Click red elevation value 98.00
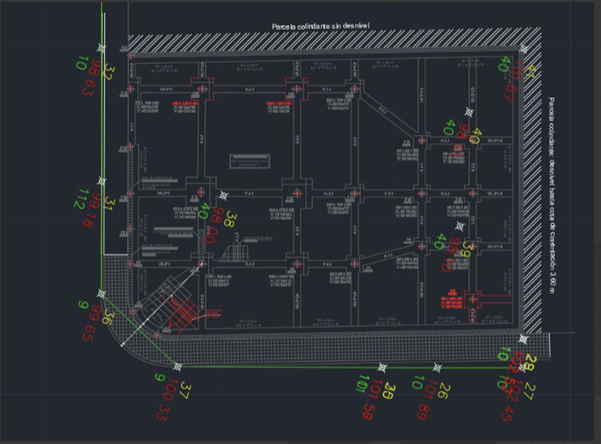Image resolution: width=601 pixels, height=444 pixels. click(213, 225)
